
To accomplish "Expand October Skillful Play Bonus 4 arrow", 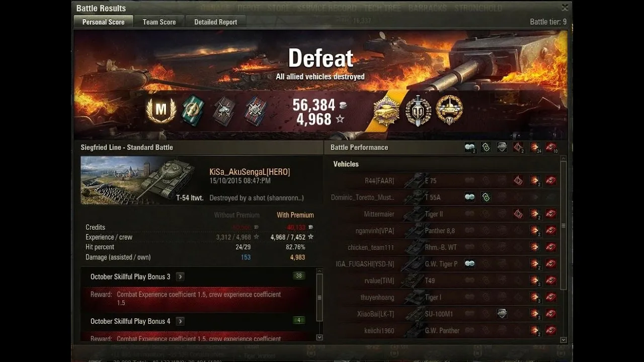I will tap(180, 321).
